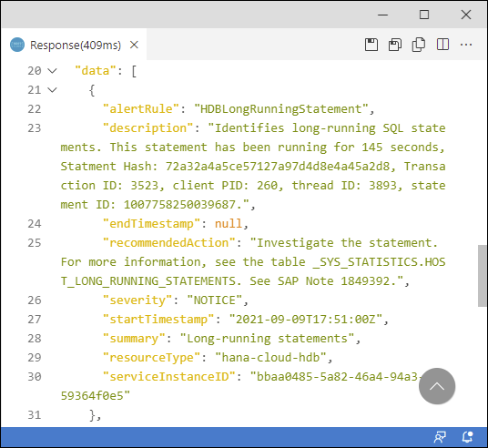This screenshot has width=488, height=448.
Task: Click the "NOTICE" severity value
Action: [215, 300]
